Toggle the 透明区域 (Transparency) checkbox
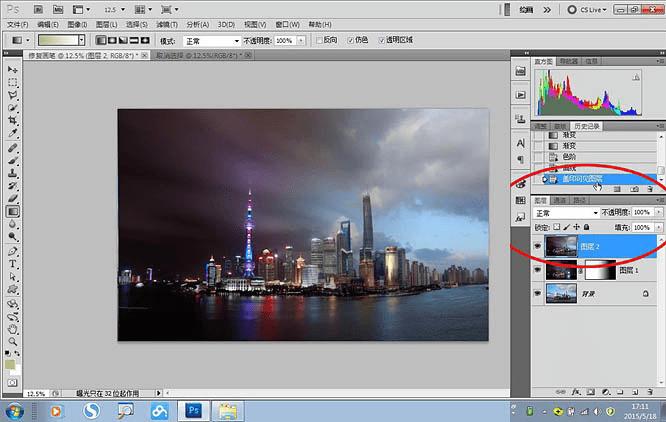The image size is (666, 422). 381,40
